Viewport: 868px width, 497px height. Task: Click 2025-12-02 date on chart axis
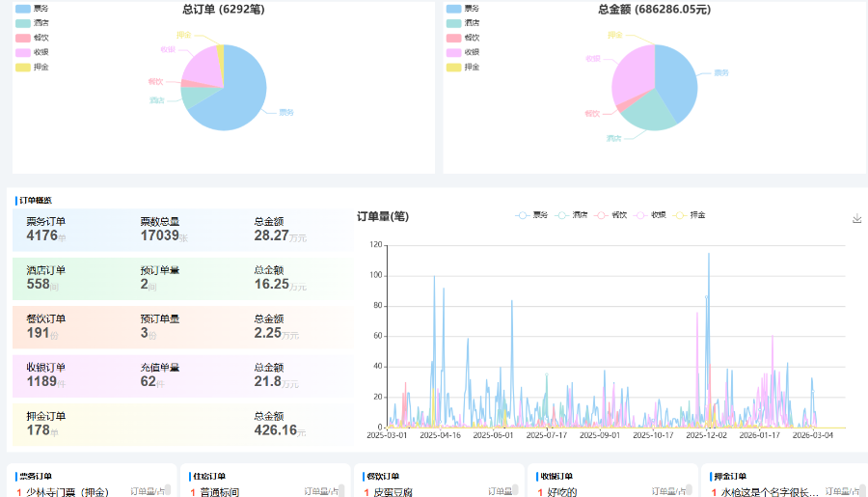pyautogui.click(x=706, y=435)
